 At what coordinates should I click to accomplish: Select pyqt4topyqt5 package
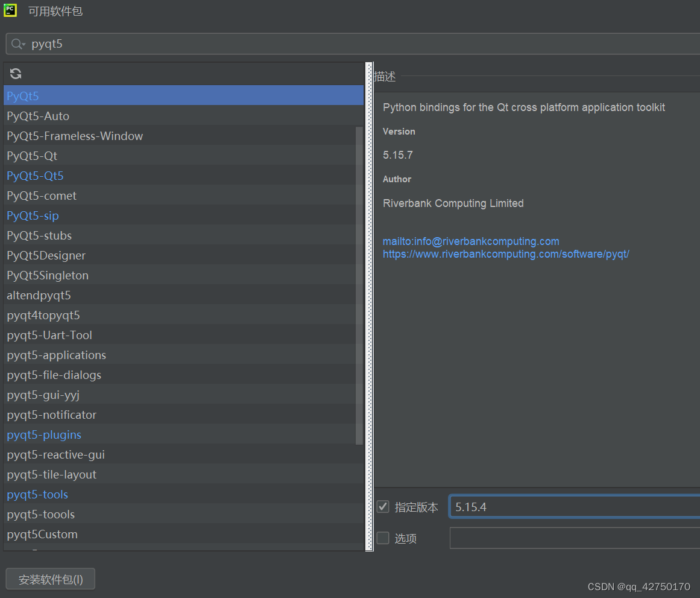pyautogui.click(x=183, y=315)
